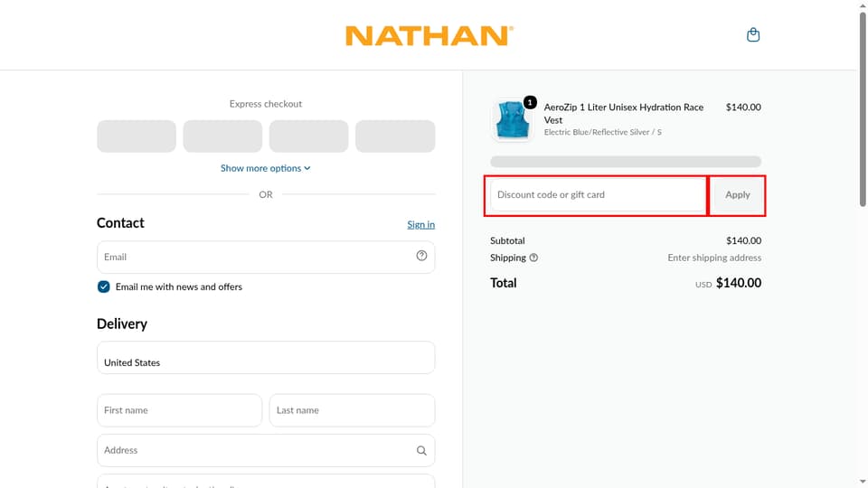Uncheck Email me with news and offers
The image size is (868, 488).
pos(103,286)
